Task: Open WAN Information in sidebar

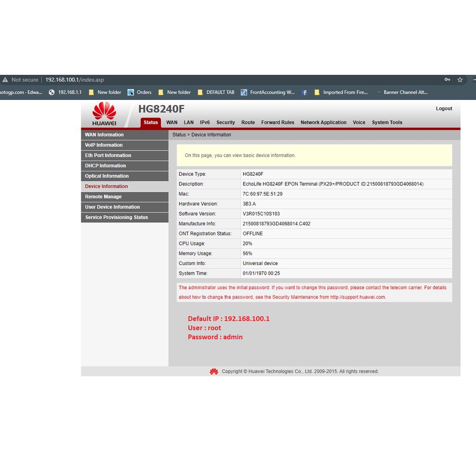Action: click(104, 135)
